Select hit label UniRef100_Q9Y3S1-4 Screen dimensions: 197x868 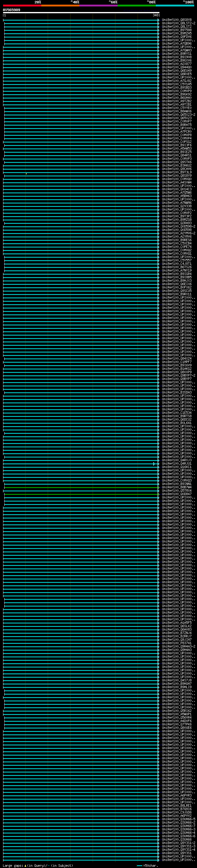pyautogui.click(x=179, y=850)
